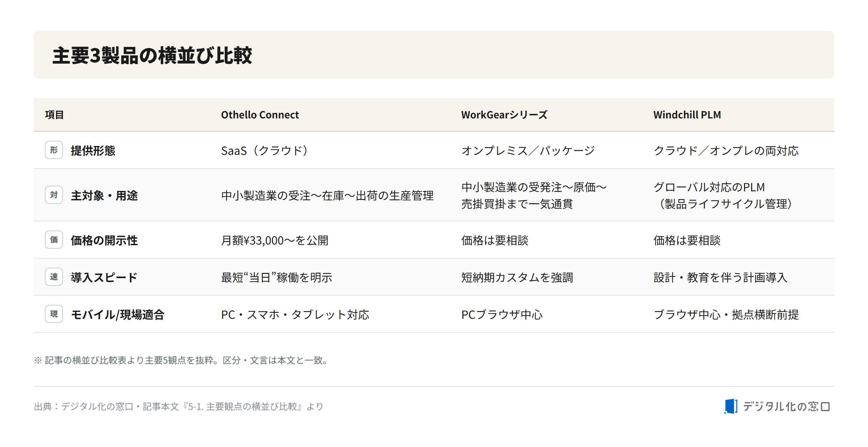The height and width of the screenshot is (447, 868).
Task: Click the ブラウザ中心・拠点横断前提 cell
Action: pyautogui.click(x=726, y=315)
